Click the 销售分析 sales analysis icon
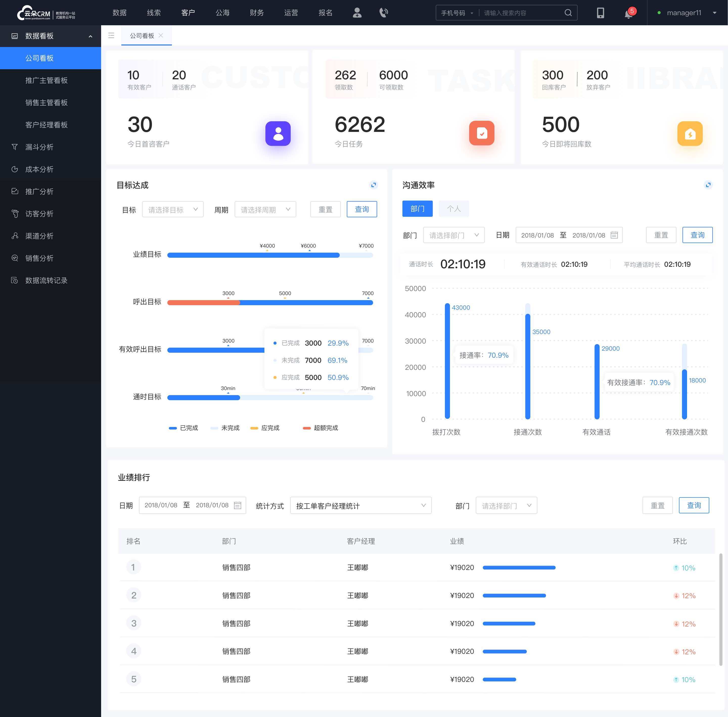The width and height of the screenshot is (728, 717). pos(14,258)
